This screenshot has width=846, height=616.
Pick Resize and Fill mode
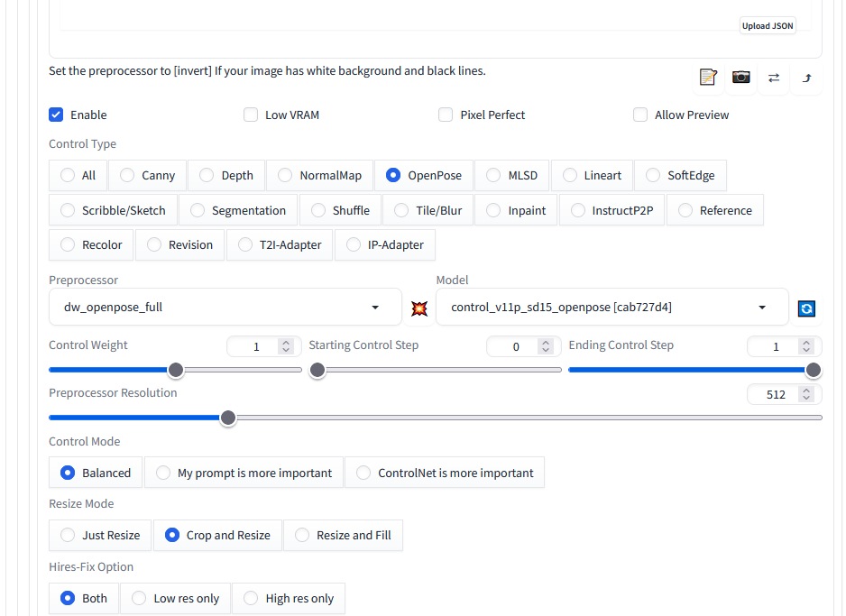point(343,535)
